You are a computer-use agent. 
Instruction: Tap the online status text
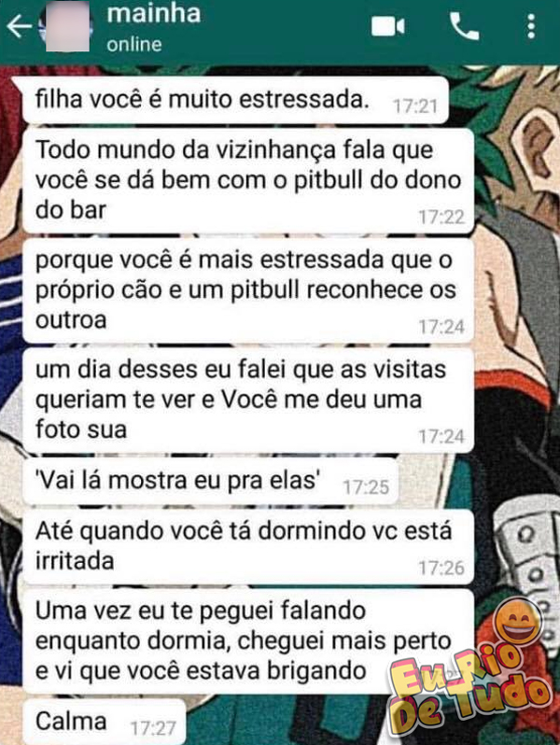coord(134,45)
